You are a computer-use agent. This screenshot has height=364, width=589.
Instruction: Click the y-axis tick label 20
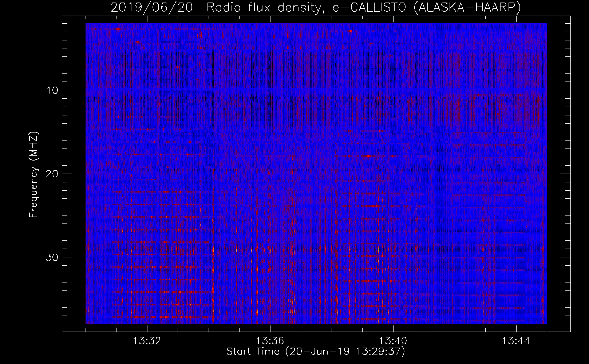52,174
